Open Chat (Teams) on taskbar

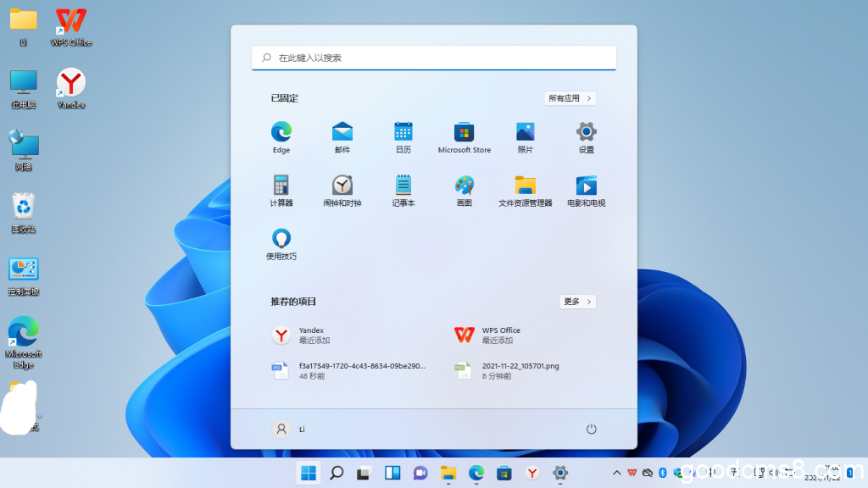point(420,473)
